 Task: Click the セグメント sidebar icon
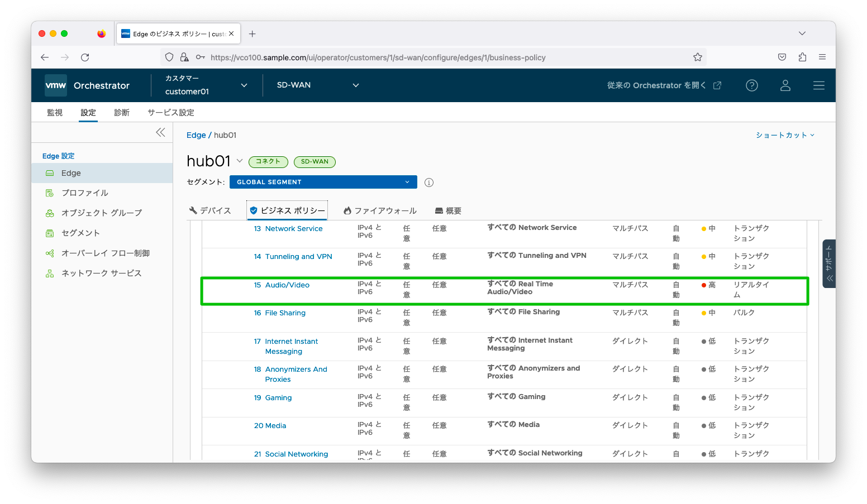[50, 233]
